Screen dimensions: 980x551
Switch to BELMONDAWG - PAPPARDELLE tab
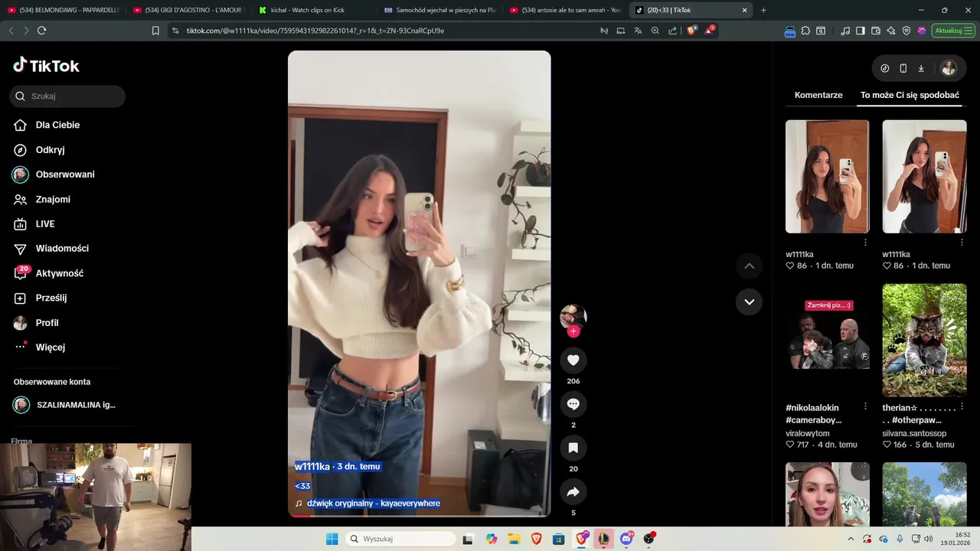[x=64, y=10]
